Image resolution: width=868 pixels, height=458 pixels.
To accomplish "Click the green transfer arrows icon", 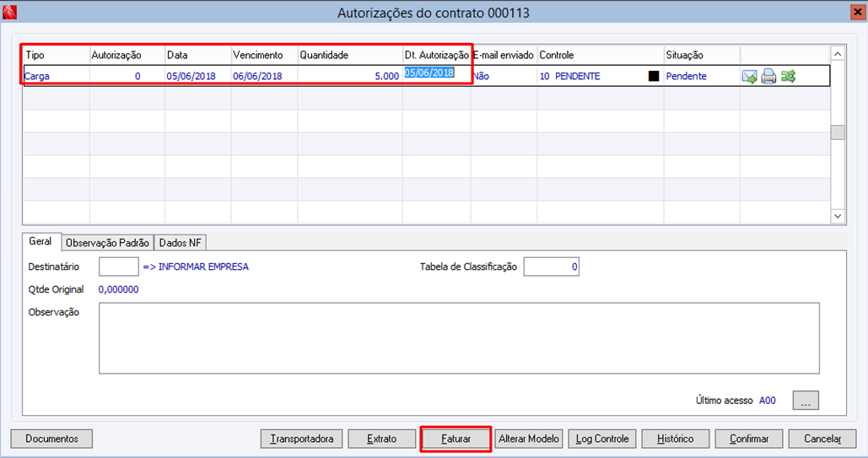I will (788, 77).
